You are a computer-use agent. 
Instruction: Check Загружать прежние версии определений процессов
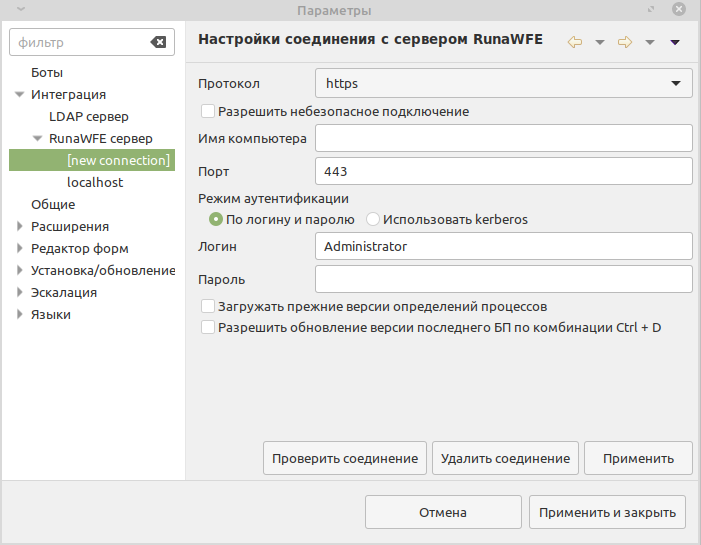click(x=208, y=306)
